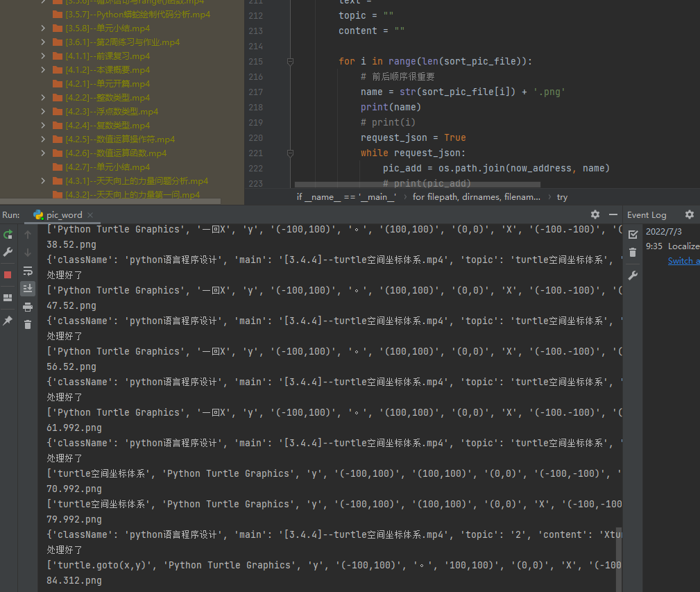Expand the [4.1.1]--前课复习.mp4 folder
Image resolution: width=700 pixels, height=592 pixels.
pyautogui.click(x=43, y=56)
